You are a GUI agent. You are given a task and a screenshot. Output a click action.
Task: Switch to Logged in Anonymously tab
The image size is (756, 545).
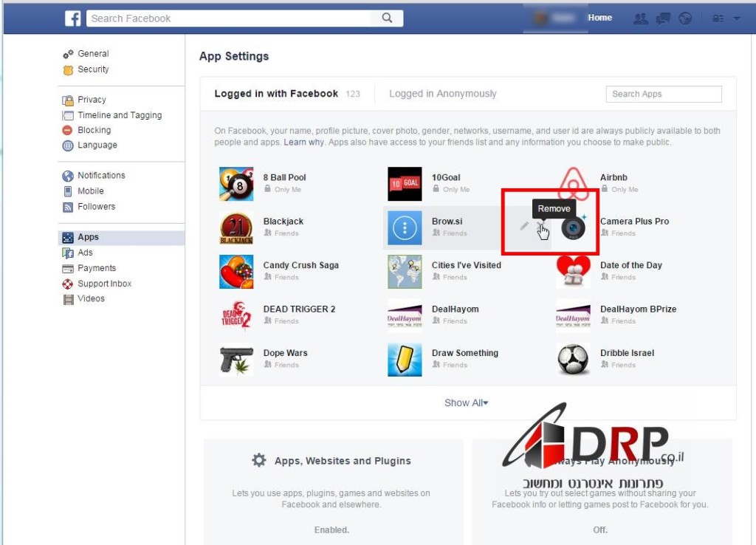442,94
